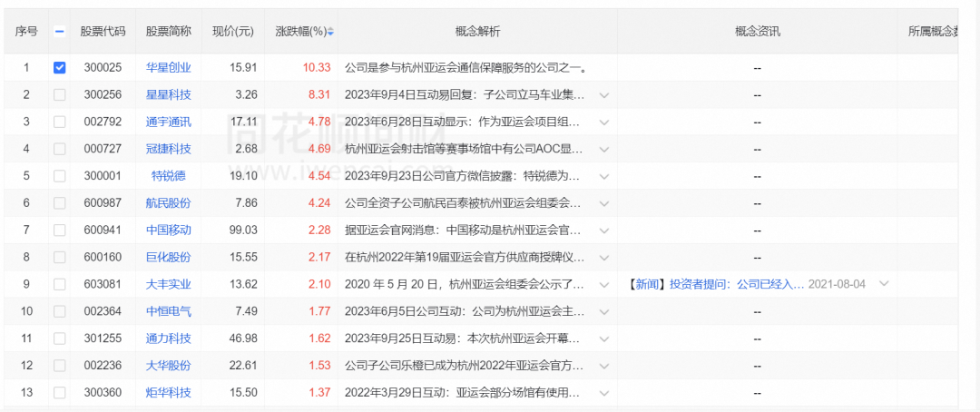
Task: Expand concept analysis for 通宇通讯
Action: (603, 122)
